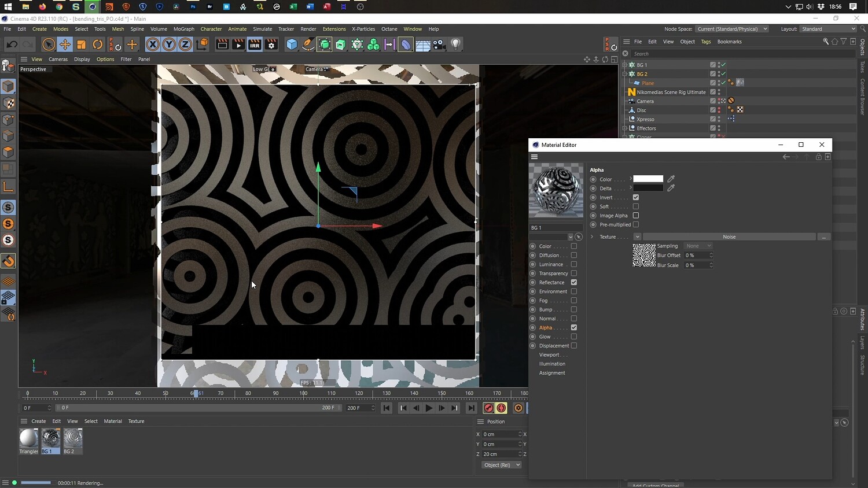Click the Undo arrow in the toolbar
The width and height of the screenshot is (868, 488).
(12, 45)
